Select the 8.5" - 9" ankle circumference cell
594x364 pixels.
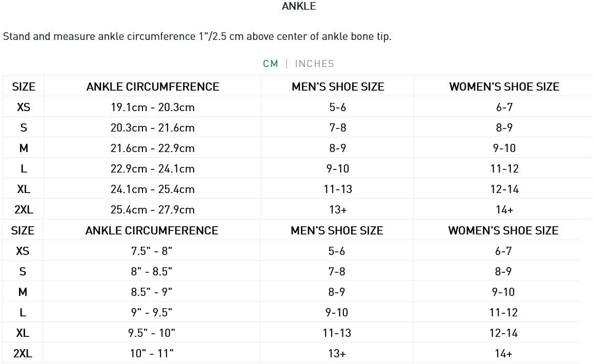click(151, 292)
